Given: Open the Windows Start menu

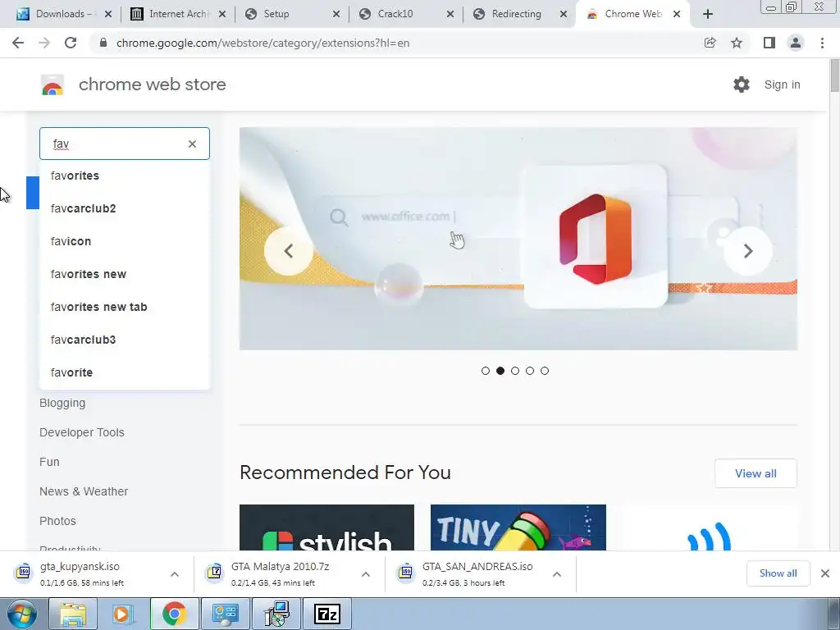Looking at the screenshot, I should 22,614.
